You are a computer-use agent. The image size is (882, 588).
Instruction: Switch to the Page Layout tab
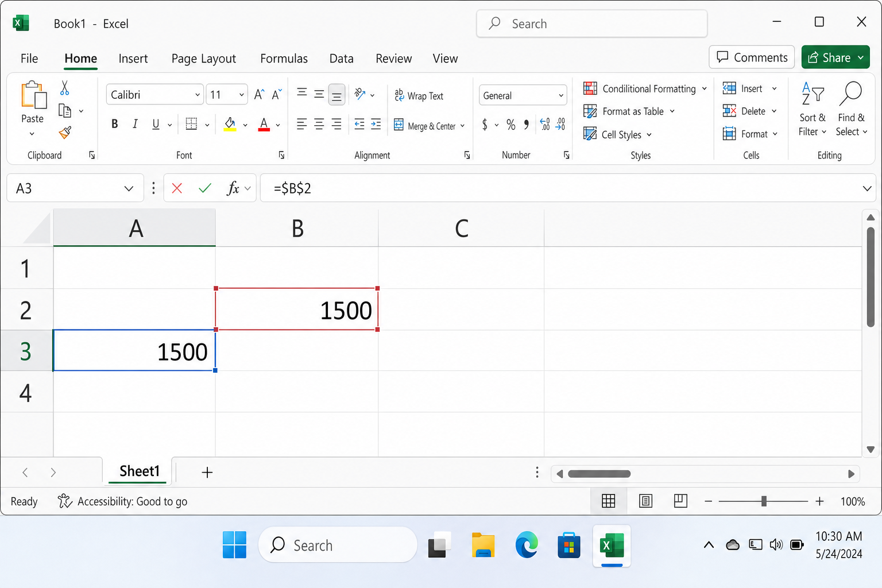click(x=204, y=59)
